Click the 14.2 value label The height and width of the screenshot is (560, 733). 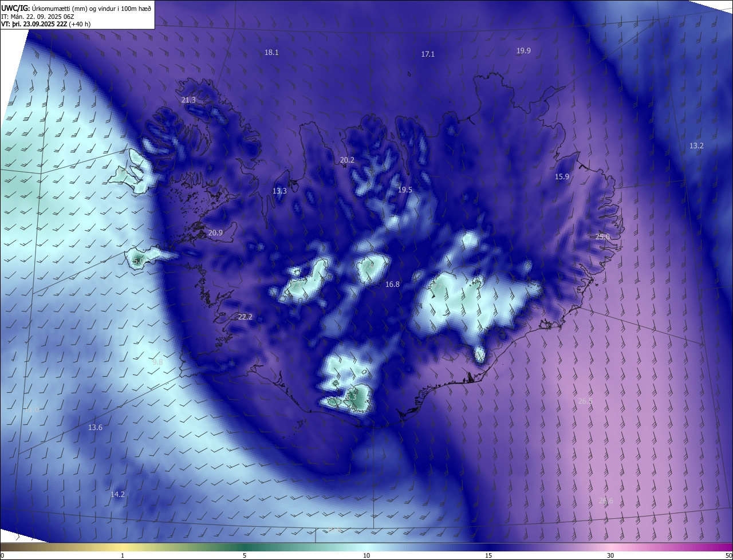(x=117, y=495)
